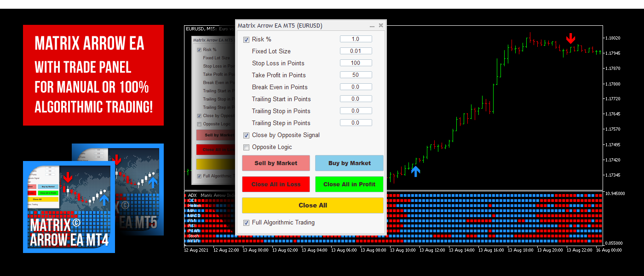Viewport: 644px width, 276px height.
Task: Click the yellow Close All button
Action: click(313, 205)
